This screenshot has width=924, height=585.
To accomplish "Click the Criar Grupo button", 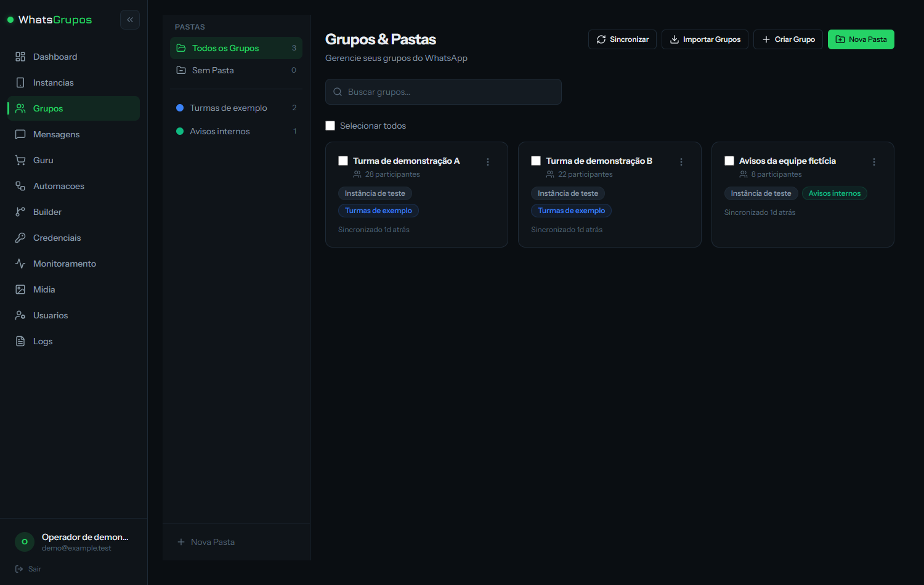I will [x=788, y=39].
